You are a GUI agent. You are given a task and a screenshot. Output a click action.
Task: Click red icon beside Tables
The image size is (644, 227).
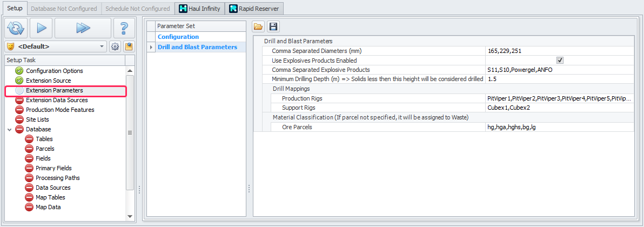(29, 139)
